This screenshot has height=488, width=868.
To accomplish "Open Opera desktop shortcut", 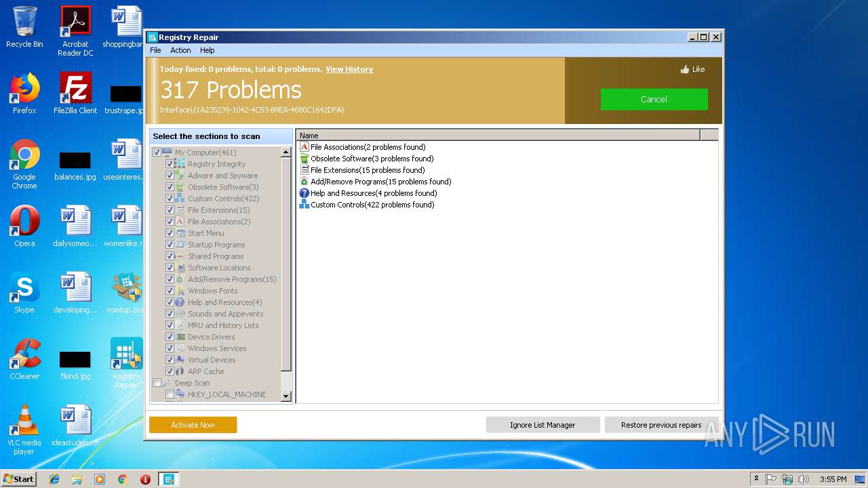I will point(24,226).
